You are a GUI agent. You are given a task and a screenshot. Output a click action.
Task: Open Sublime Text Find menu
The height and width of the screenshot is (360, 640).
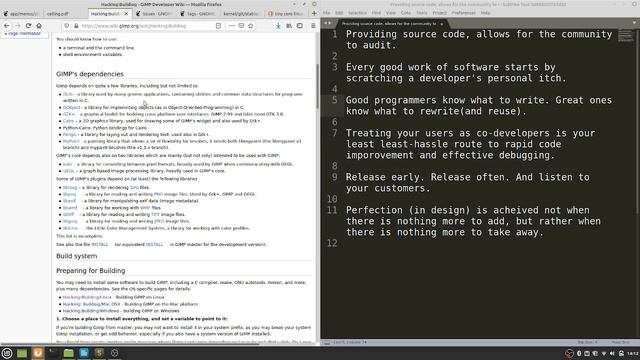tap(376, 13)
